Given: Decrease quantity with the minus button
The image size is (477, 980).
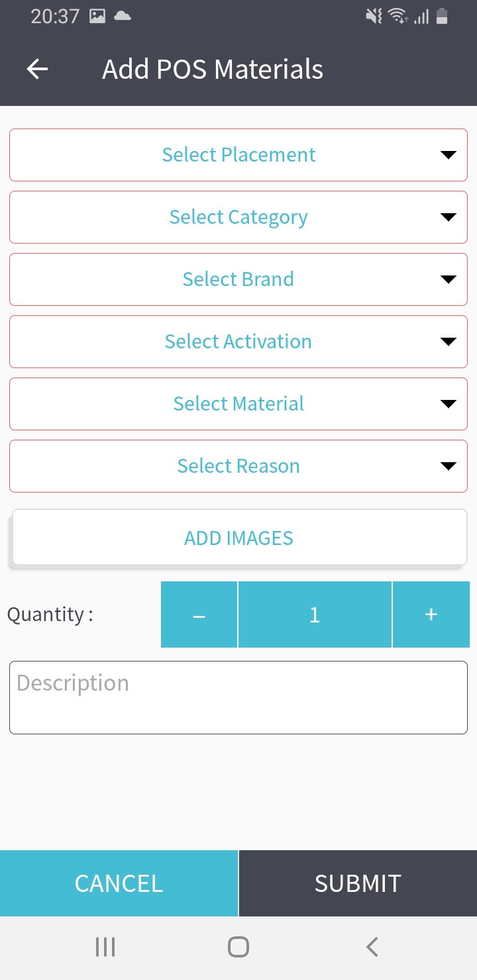Looking at the screenshot, I should [x=199, y=614].
